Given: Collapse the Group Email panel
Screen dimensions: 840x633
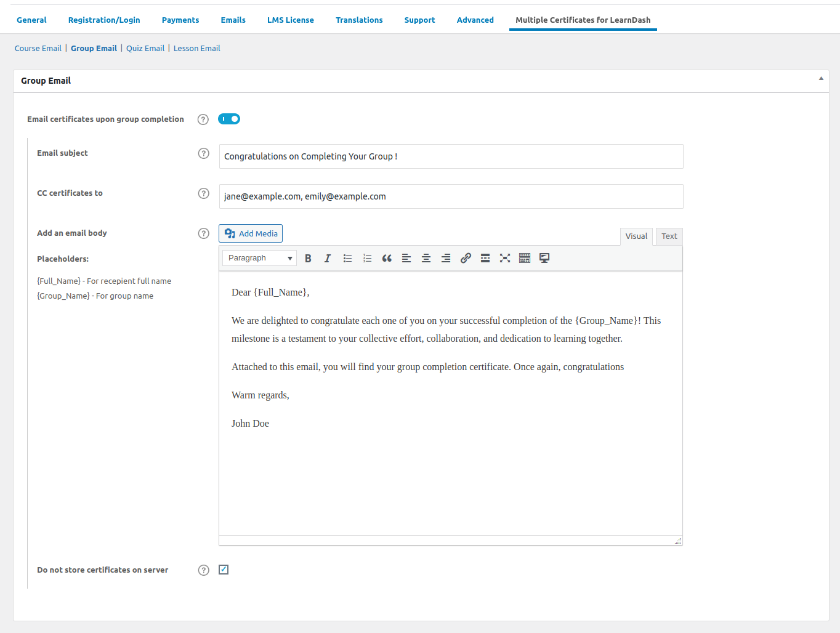Looking at the screenshot, I should [x=821, y=79].
